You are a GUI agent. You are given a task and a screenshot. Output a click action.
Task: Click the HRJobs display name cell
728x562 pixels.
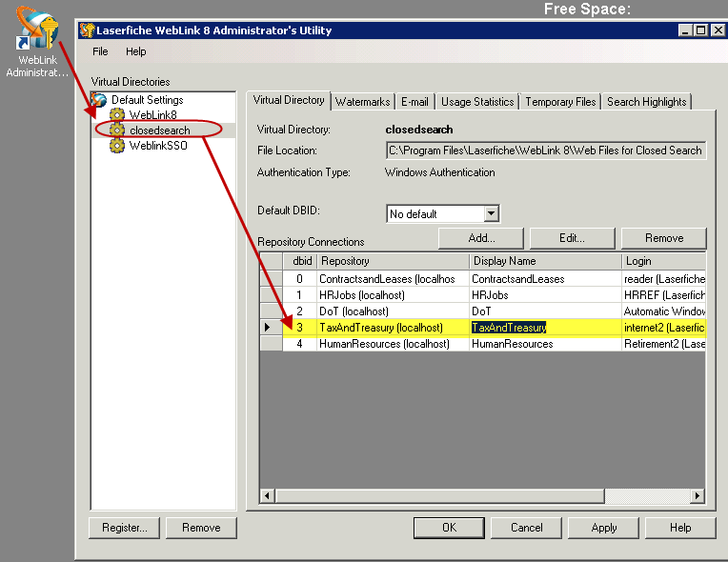point(546,295)
